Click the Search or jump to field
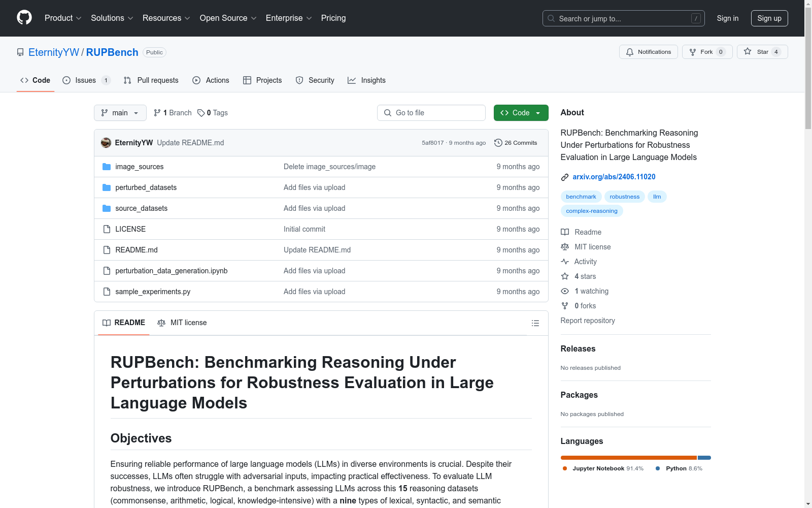812x508 pixels. (624, 18)
